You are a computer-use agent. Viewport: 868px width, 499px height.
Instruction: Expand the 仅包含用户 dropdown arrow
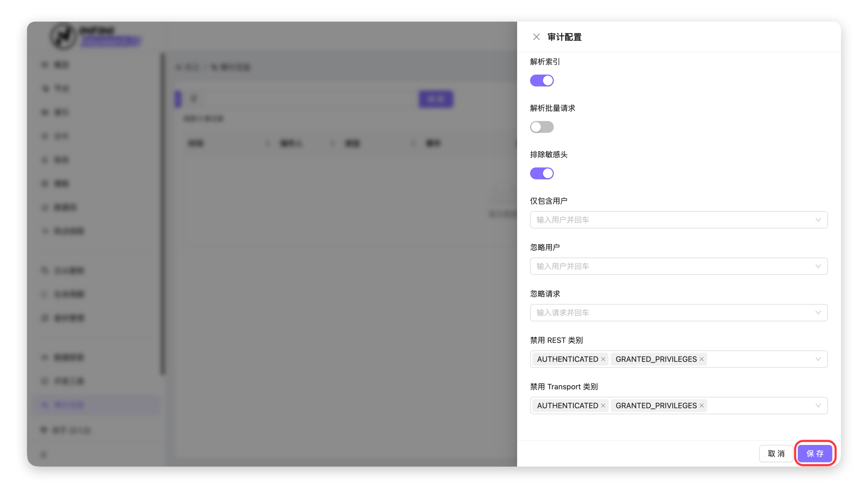[x=818, y=220]
